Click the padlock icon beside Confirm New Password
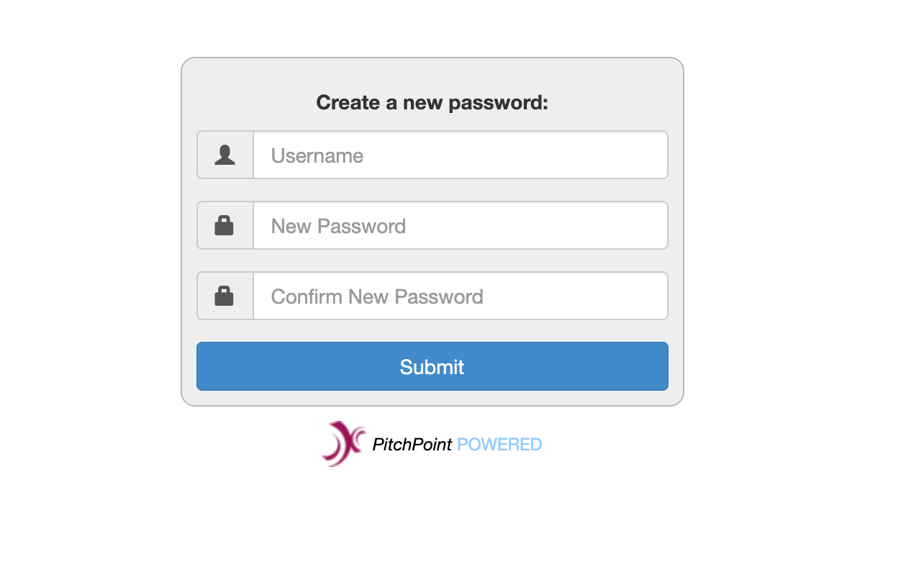 tap(224, 295)
